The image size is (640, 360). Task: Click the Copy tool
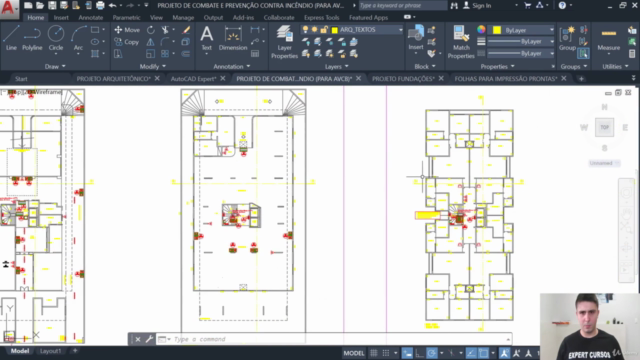tap(127, 42)
